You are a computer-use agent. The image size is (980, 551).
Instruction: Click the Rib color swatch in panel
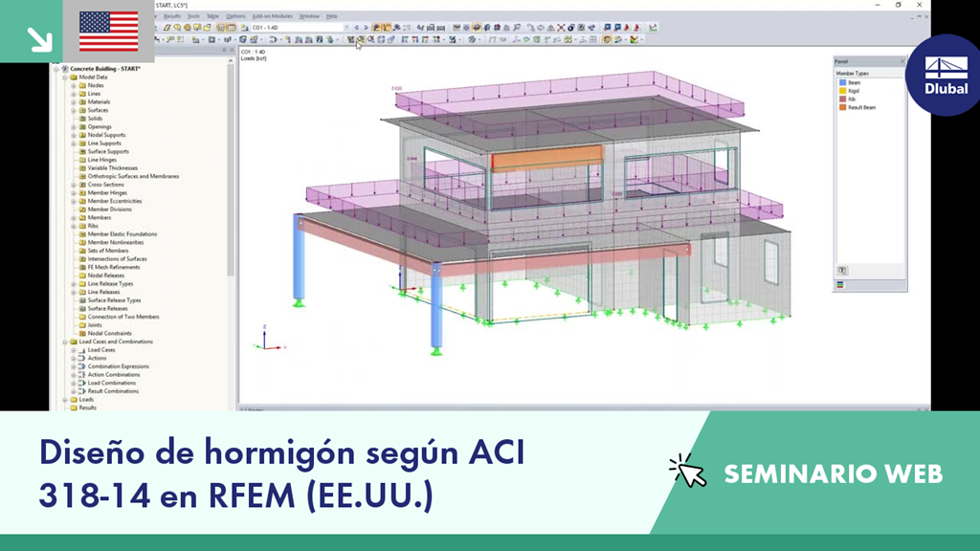pyautogui.click(x=842, y=99)
